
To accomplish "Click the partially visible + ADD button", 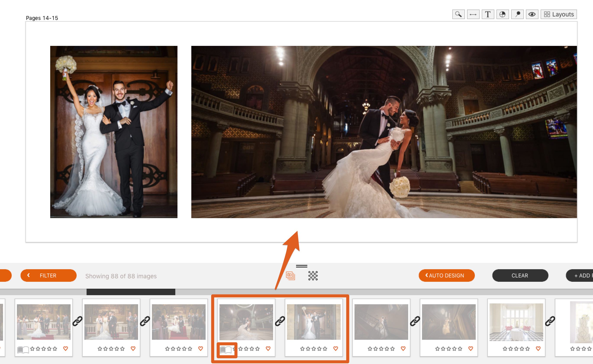I will tap(580, 275).
